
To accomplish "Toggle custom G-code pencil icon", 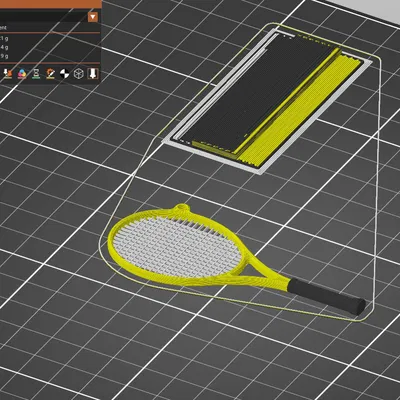I will coord(50,74).
